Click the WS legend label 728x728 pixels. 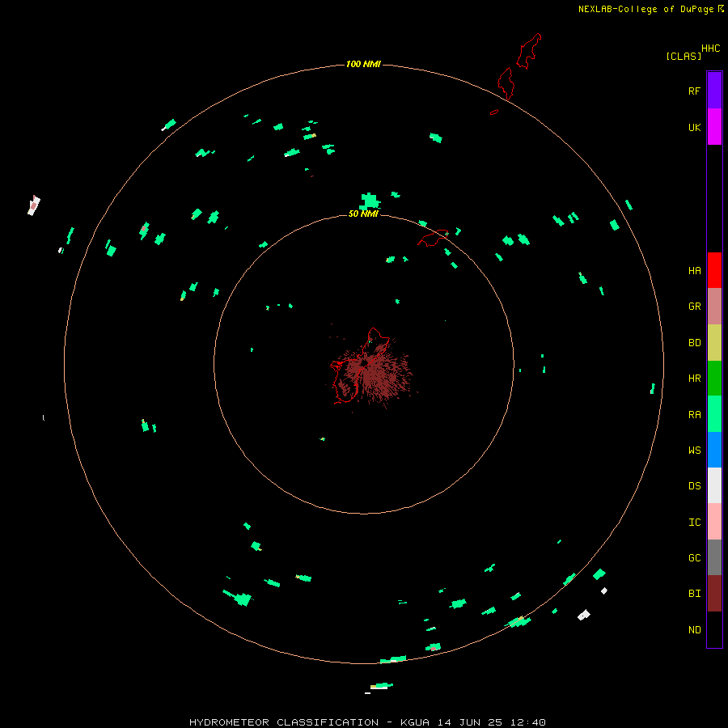click(694, 450)
